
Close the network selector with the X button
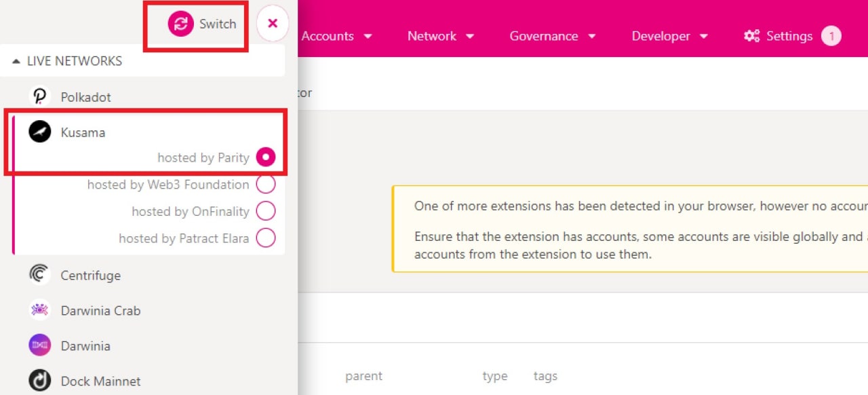click(273, 24)
